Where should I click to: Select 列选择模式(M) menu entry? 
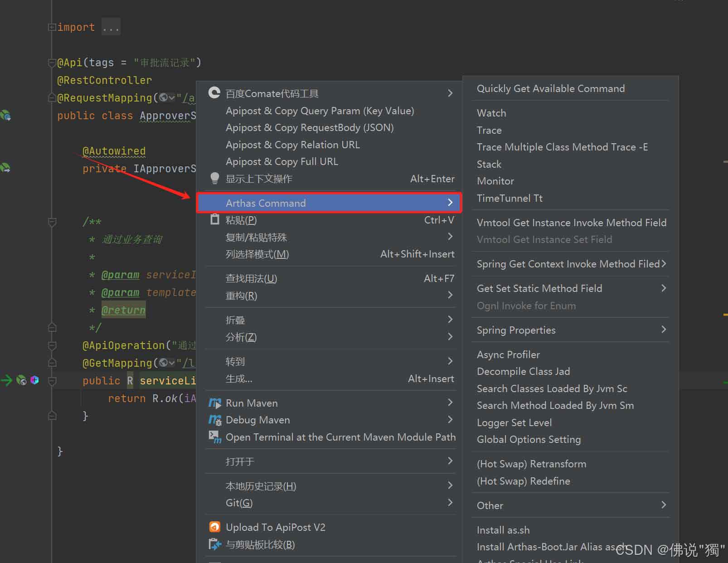[x=329, y=254]
